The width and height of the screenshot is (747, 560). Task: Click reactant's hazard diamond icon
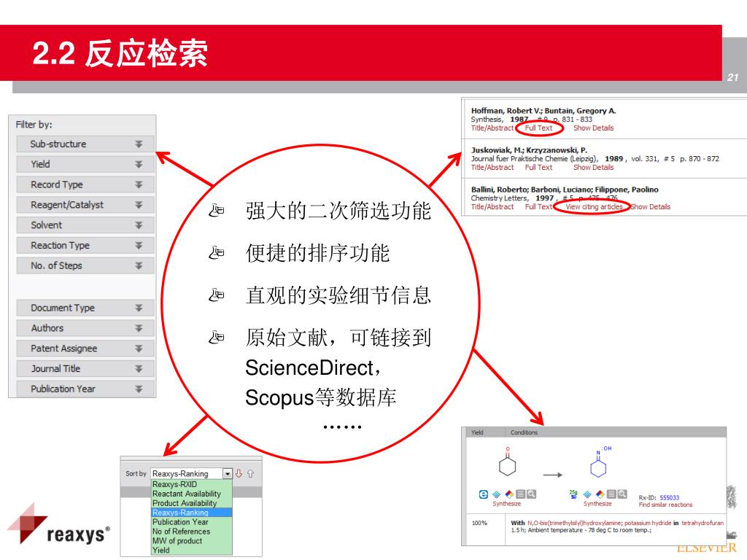[x=508, y=494]
